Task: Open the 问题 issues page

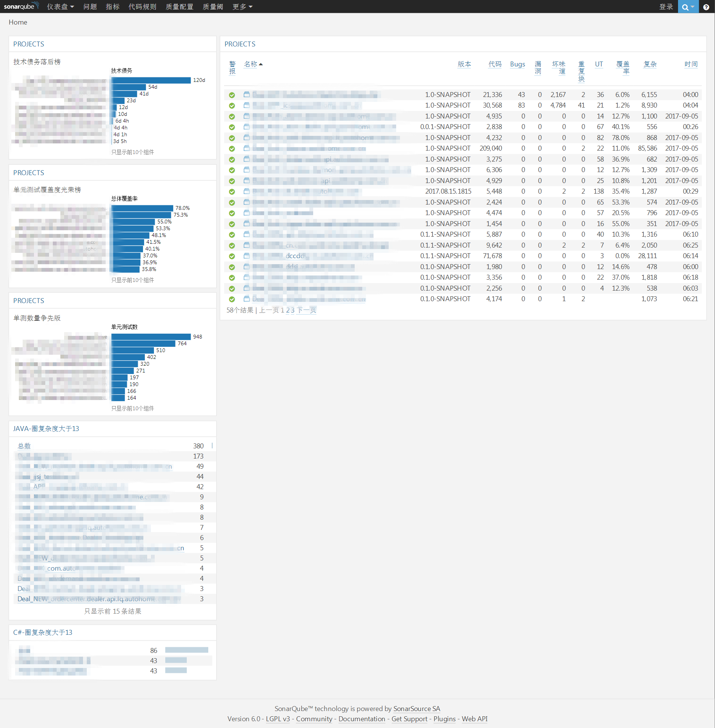Action: tap(90, 7)
